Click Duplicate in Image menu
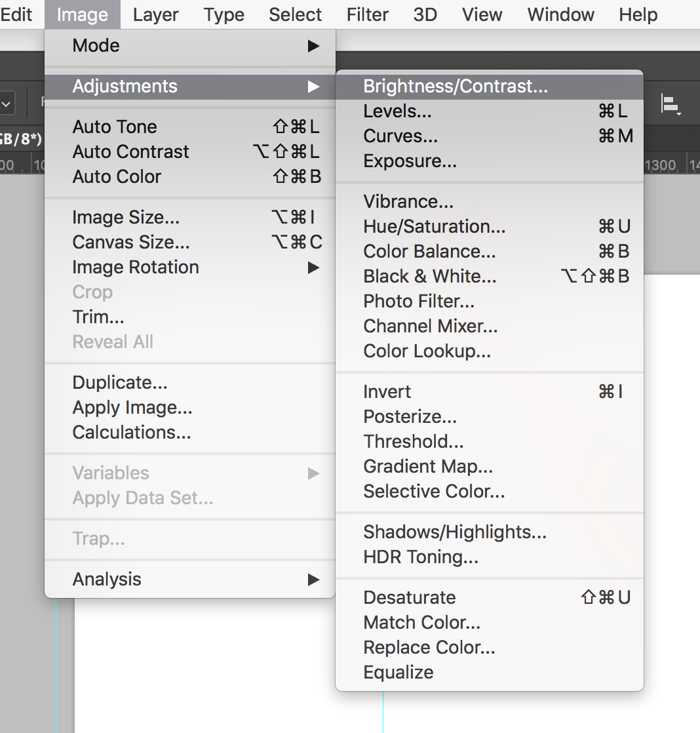This screenshot has height=733, width=700. [120, 383]
